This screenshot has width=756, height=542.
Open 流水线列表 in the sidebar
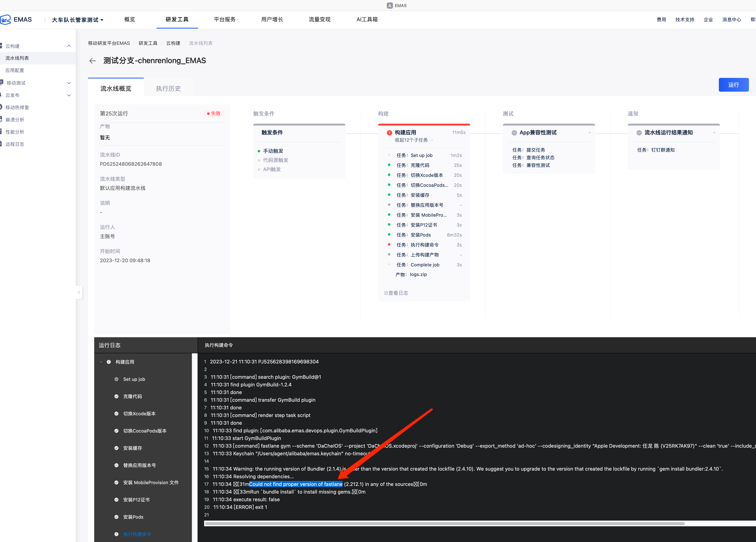38,58
